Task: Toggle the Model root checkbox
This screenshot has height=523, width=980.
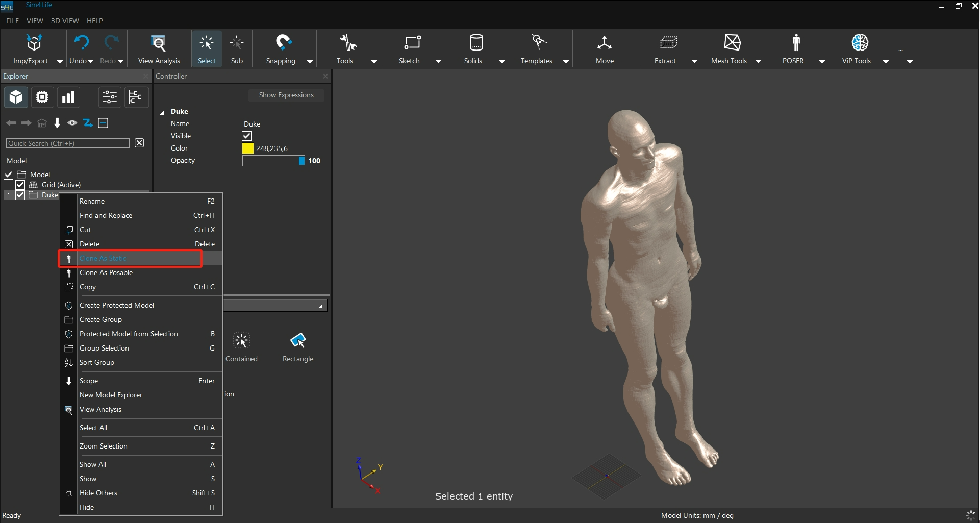Action: coord(9,175)
